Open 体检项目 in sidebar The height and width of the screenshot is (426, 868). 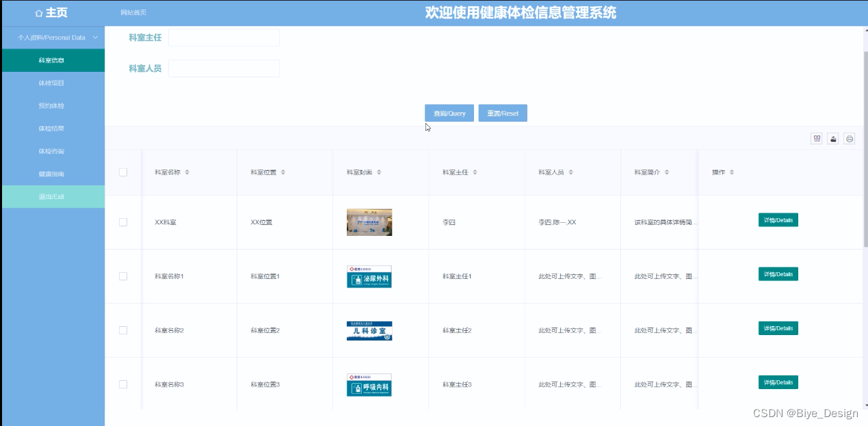[x=53, y=83]
